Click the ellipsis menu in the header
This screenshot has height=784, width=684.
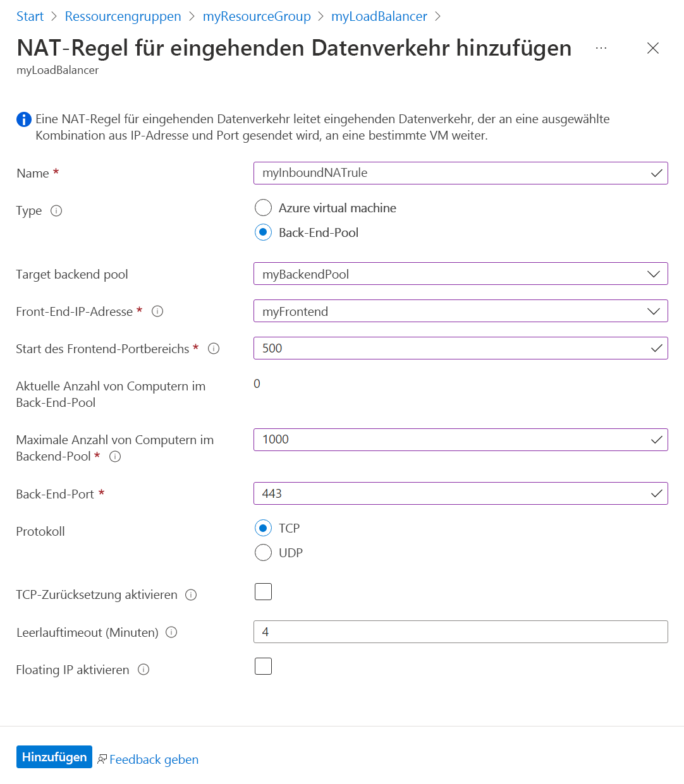[x=601, y=48]
